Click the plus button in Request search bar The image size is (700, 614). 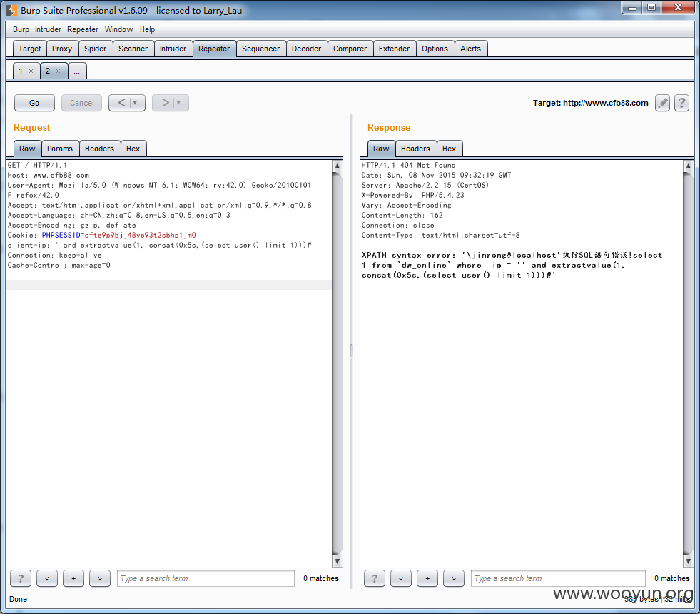pyautogui.click(x=73, y=578)
